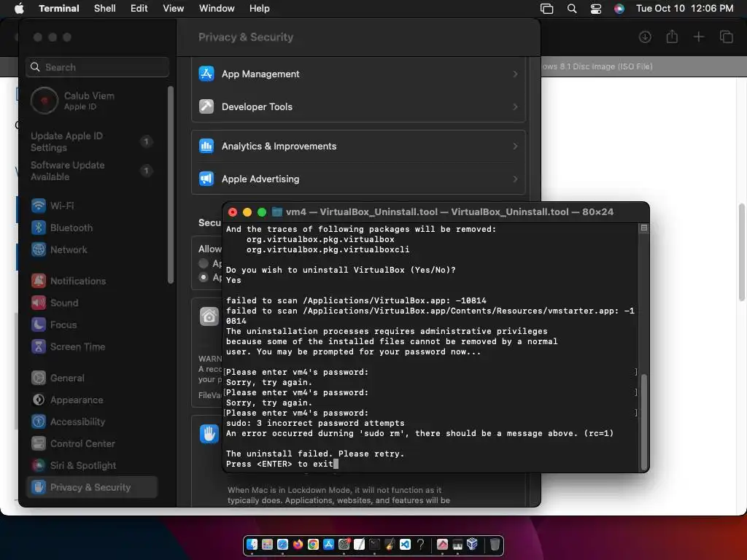Screen dimensions: 747x560
Task: Click the Terminal window vertical scrollbar
Action: tap(644, 422)
